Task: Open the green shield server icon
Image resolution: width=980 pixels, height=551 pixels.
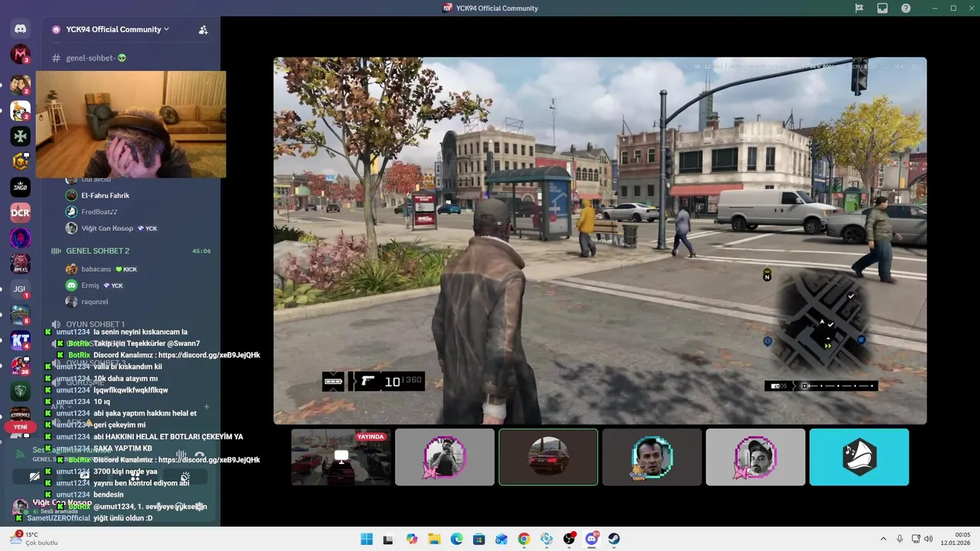Action: [20, 391]
